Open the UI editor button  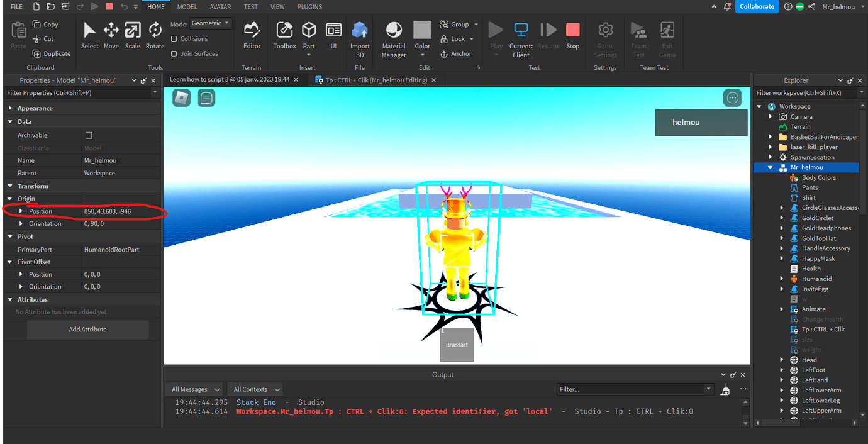pos(333,35)
